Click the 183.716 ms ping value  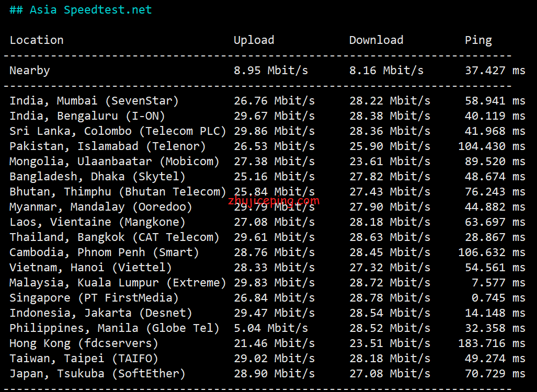tap(492, 343)
